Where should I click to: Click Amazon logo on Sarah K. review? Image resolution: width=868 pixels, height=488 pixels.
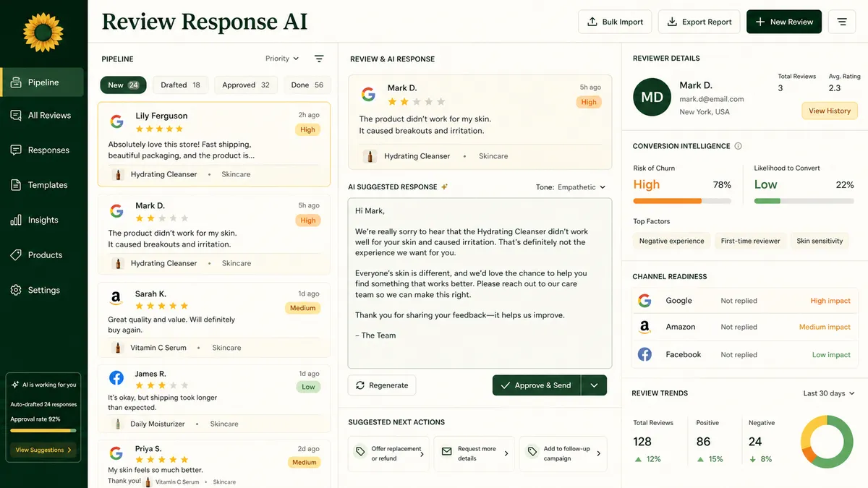[116, 299]
